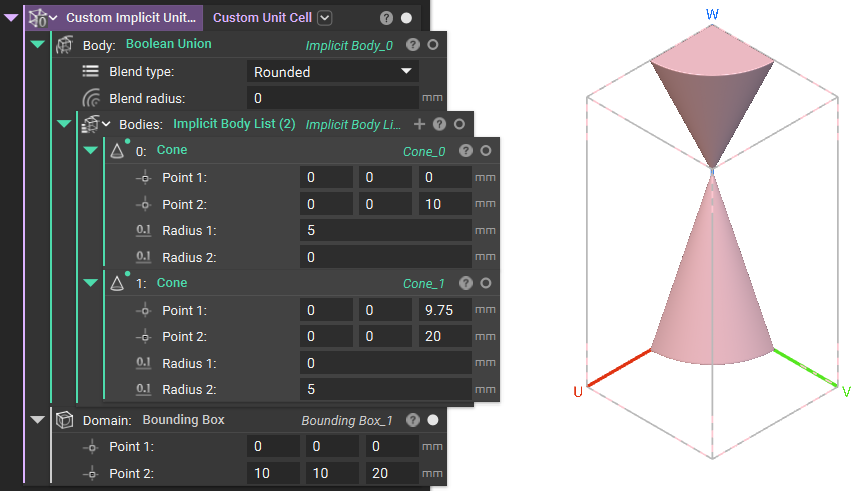Click Cone_1 Radius 2 scalar icon
Viewport: 858px width, 491px height.
(x=143, y=389)
